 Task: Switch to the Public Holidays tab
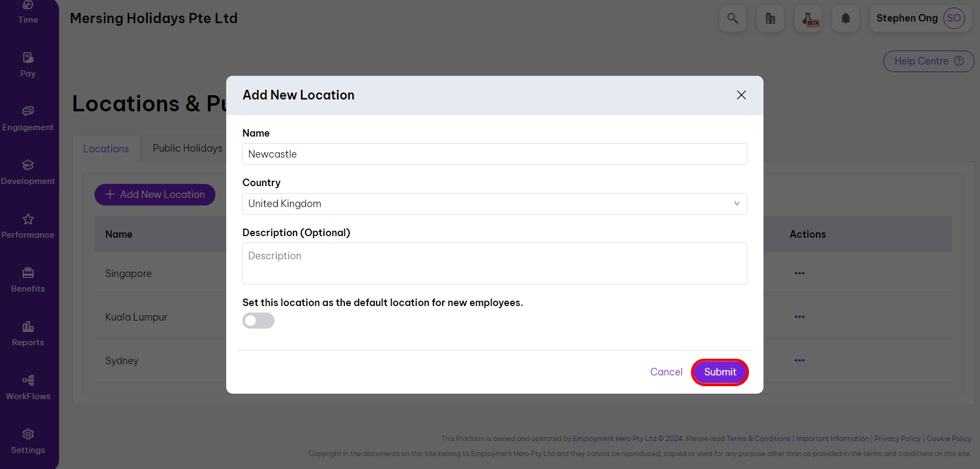(188, 148)
